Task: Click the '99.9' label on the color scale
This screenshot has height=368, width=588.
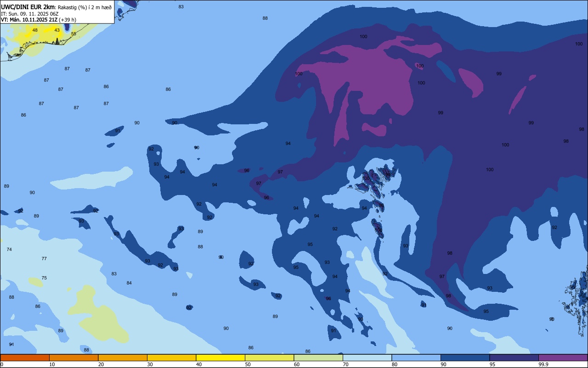Action: click(x=543, y=364)
